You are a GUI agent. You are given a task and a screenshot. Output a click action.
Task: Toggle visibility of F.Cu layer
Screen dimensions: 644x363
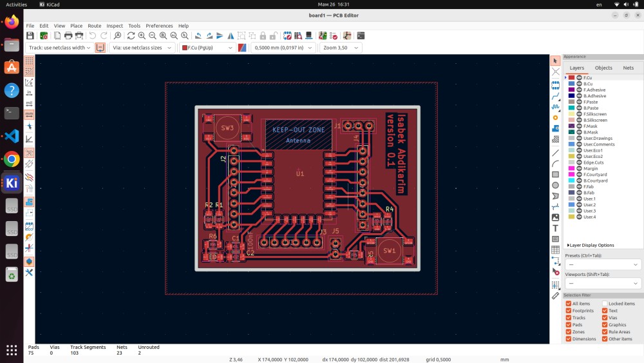click(x=579, y=78)
